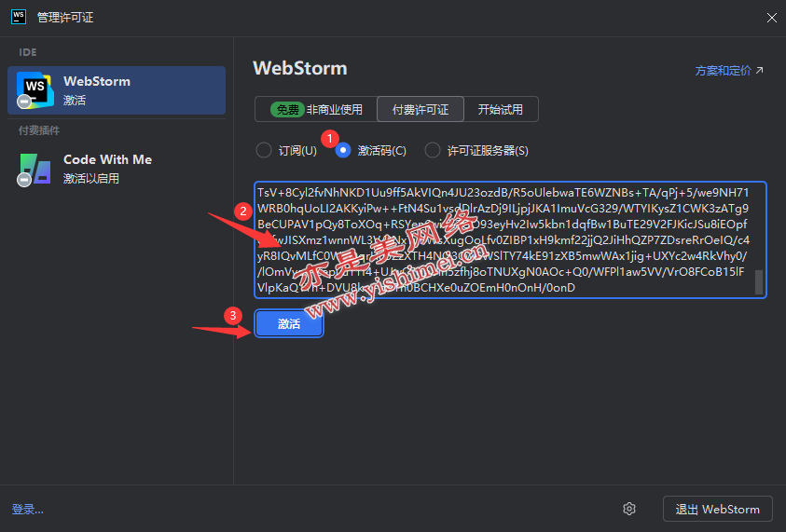Select Code With Me plugin entry

117,169
